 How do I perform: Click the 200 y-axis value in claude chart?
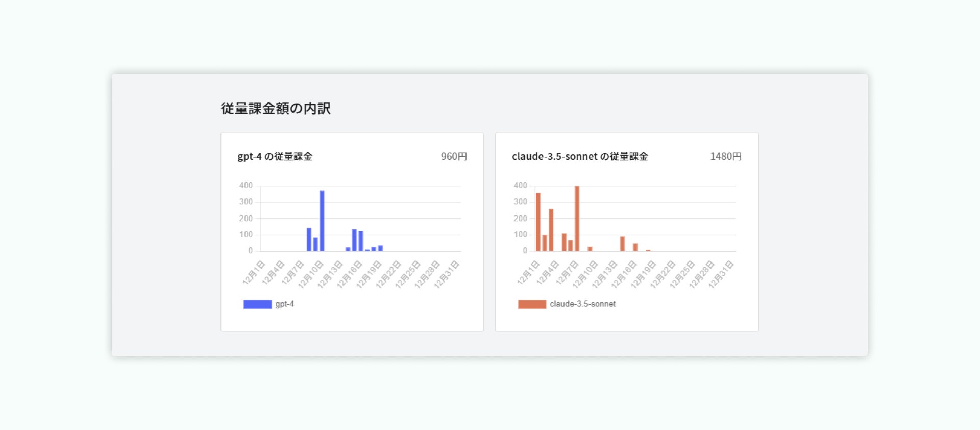coord(521,219)
